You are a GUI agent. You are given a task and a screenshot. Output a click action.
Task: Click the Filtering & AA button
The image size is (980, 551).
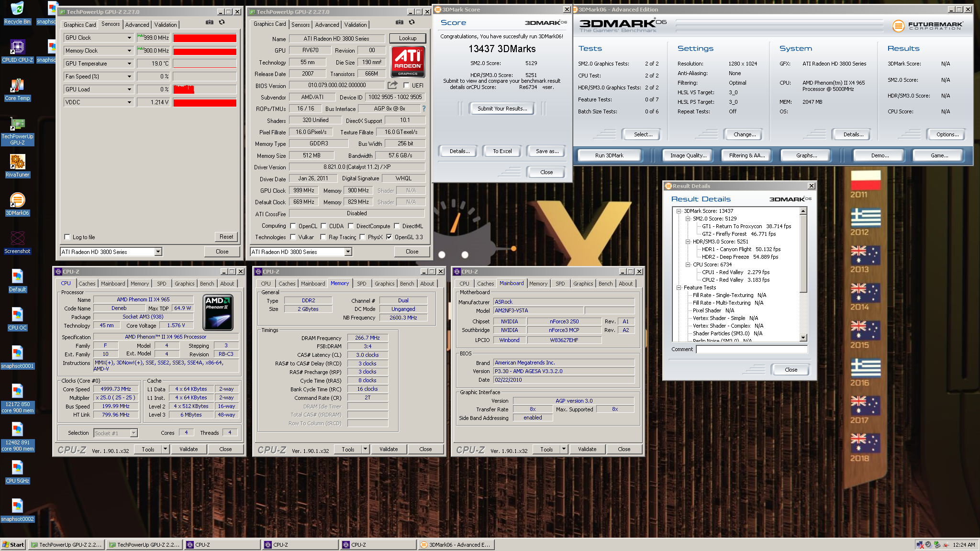747,155
